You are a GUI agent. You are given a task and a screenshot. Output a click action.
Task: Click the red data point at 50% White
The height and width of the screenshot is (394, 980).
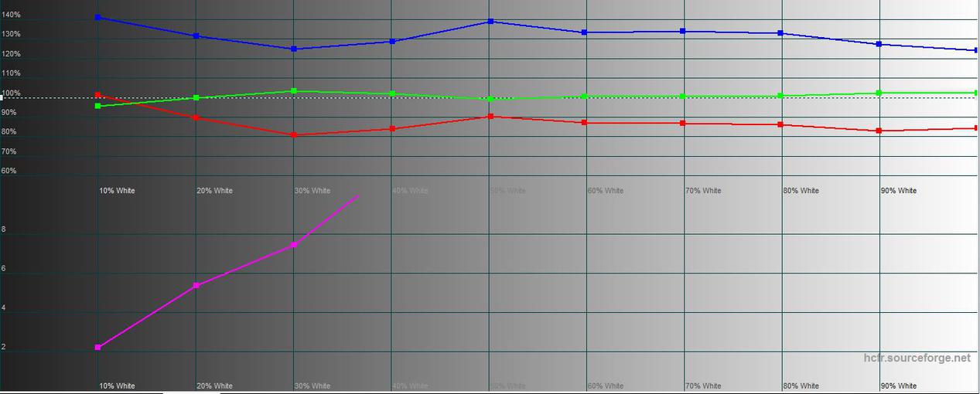[490, 117]
